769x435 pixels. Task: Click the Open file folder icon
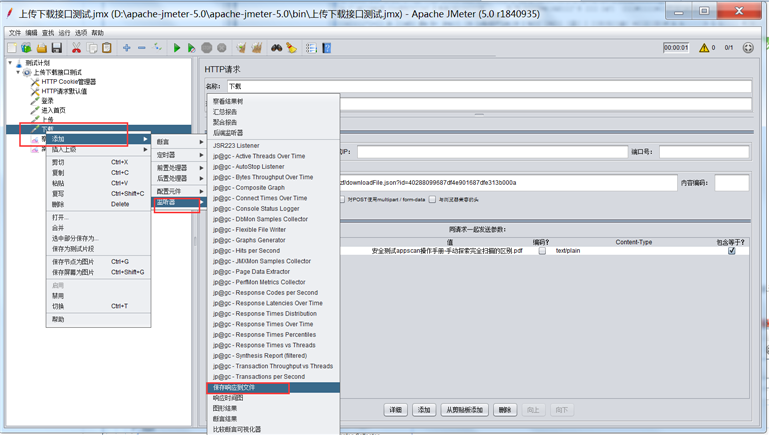[x=42, y=48]
